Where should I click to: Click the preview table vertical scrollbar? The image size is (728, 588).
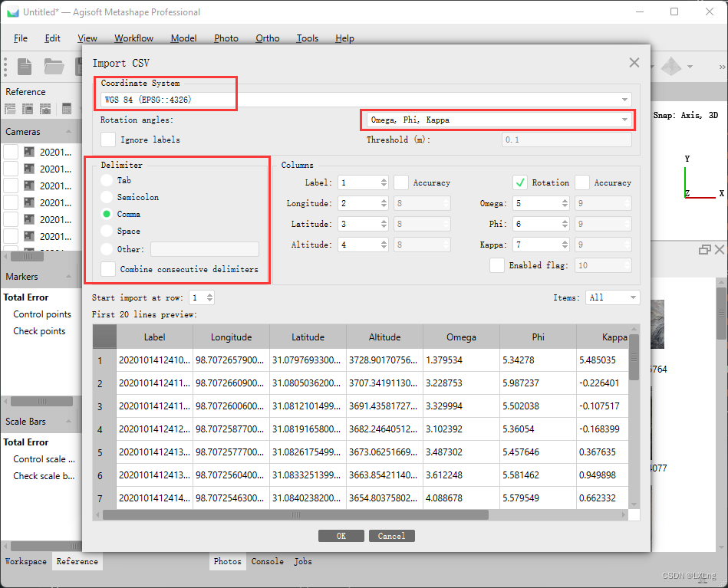tap(634, 357)
